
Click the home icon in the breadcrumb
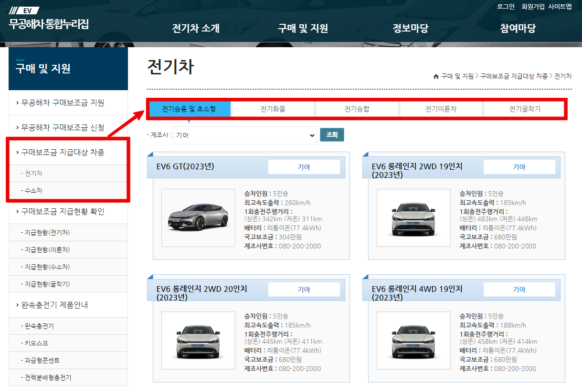point(436,76)
